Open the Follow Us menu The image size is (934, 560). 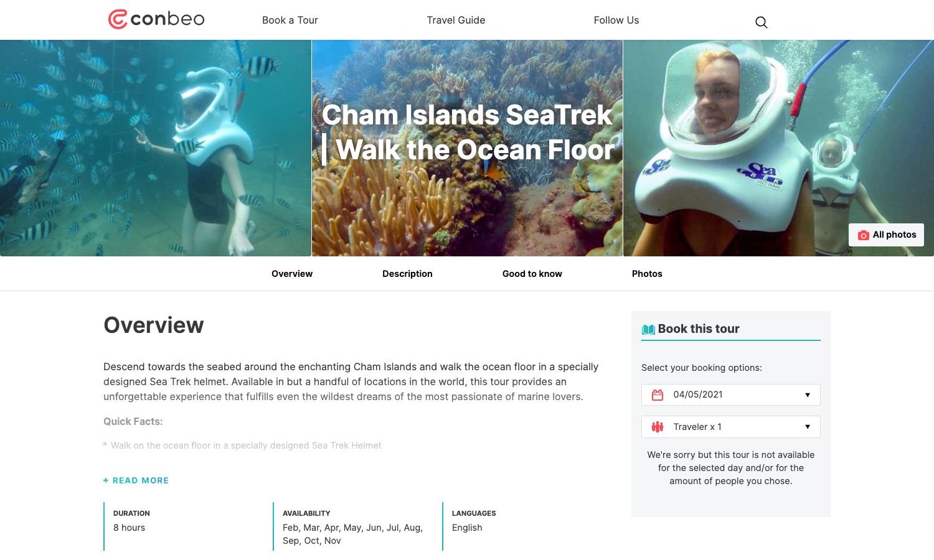616,20
